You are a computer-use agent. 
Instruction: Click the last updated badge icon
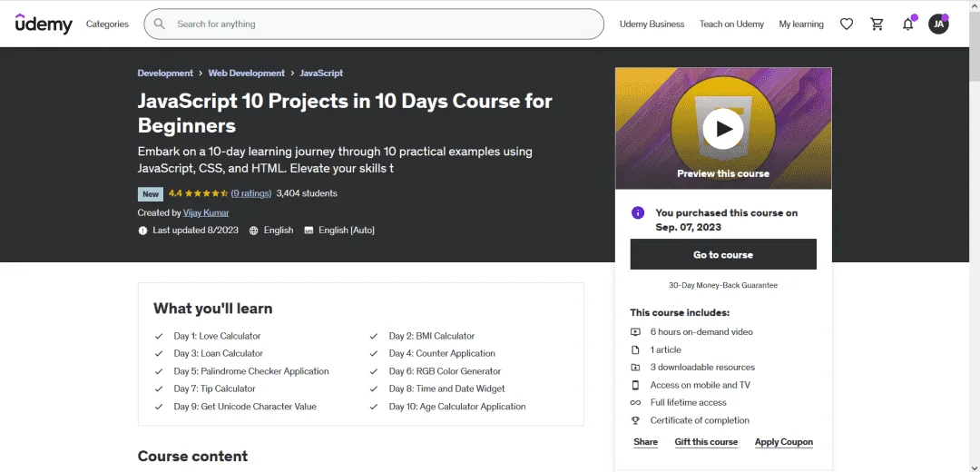pos(142,230)
